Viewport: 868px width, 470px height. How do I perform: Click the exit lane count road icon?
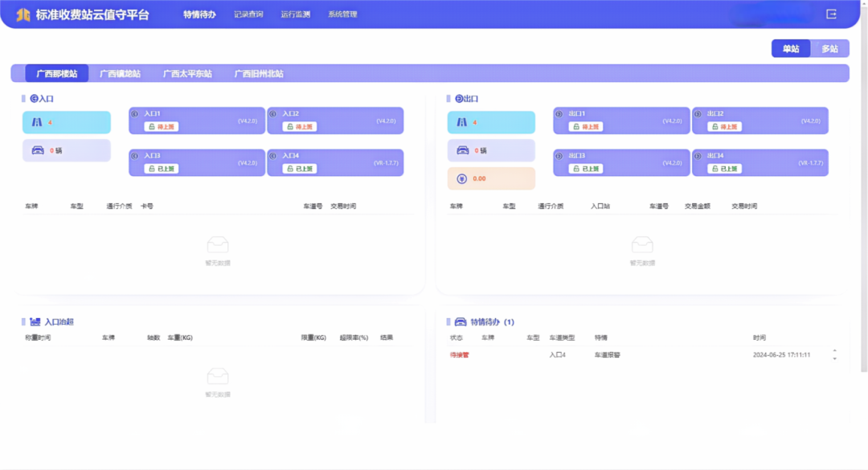point(461,123)
